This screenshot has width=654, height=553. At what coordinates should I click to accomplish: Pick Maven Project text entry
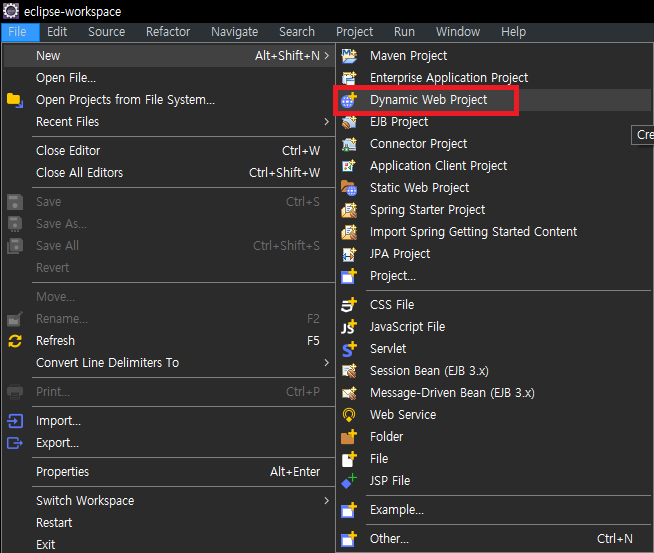pyautogui.click(x=408, y=55)
